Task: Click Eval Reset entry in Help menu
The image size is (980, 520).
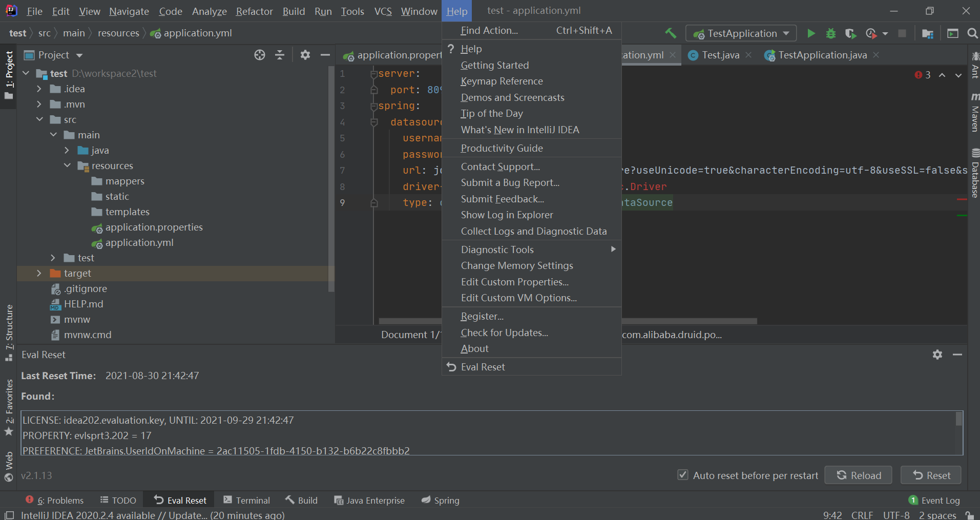Action: coord(532,367)
